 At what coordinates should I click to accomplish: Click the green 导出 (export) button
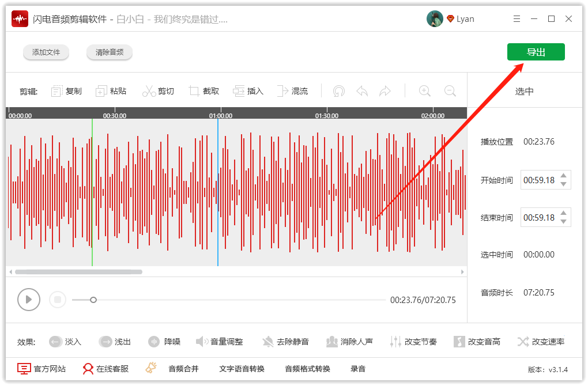click(536, 52)
